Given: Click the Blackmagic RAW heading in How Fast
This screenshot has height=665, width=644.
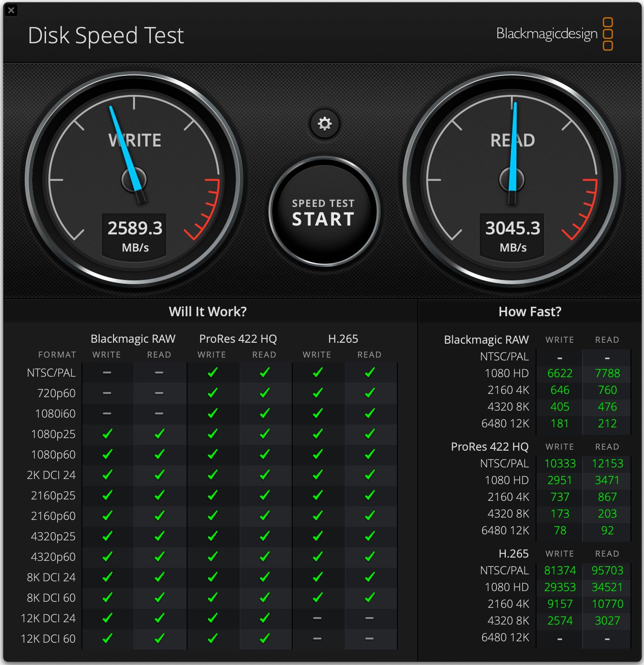Looking at the screenshot, I should click(x=486, y=340).
